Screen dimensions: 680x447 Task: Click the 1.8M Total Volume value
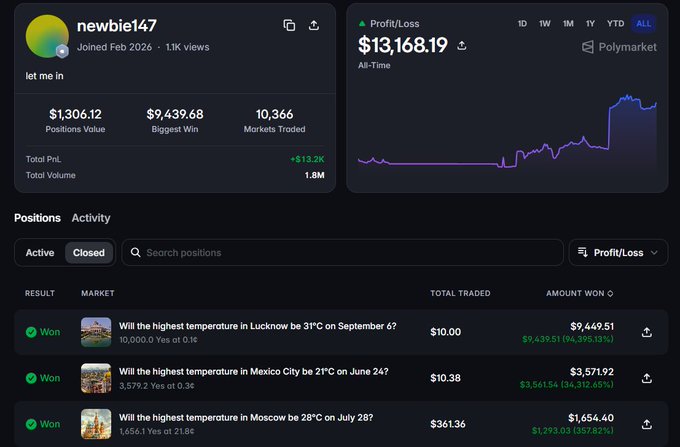coord(314,175)
